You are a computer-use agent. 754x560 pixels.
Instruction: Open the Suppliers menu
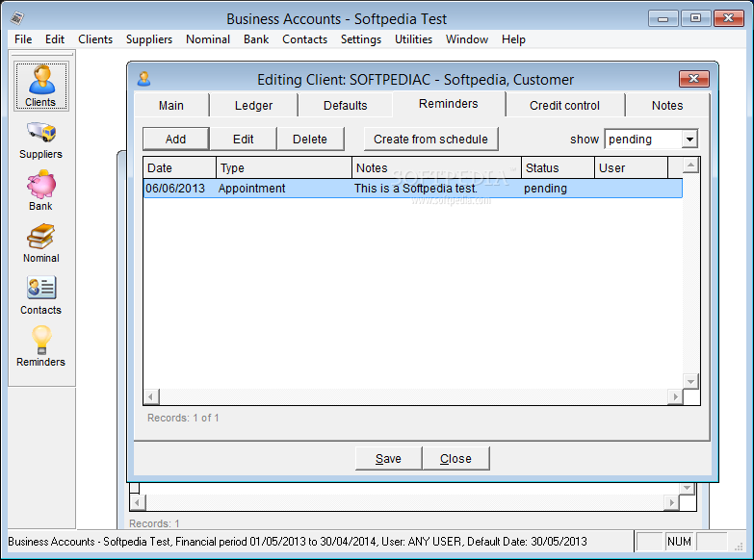point(149,39)
